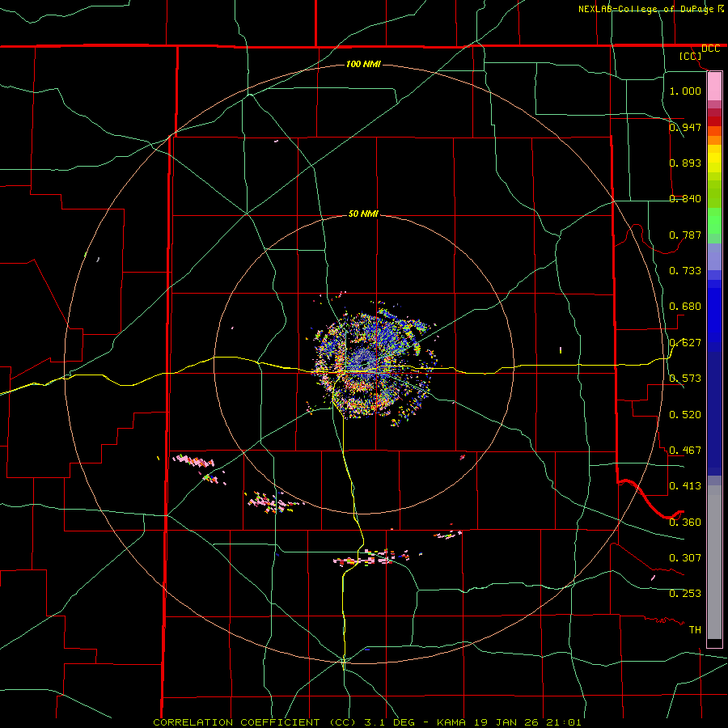Pick the lavender segment of the color bar
Image resolution: width=728 pixels, height=728 pixels.
coord(714,256)
